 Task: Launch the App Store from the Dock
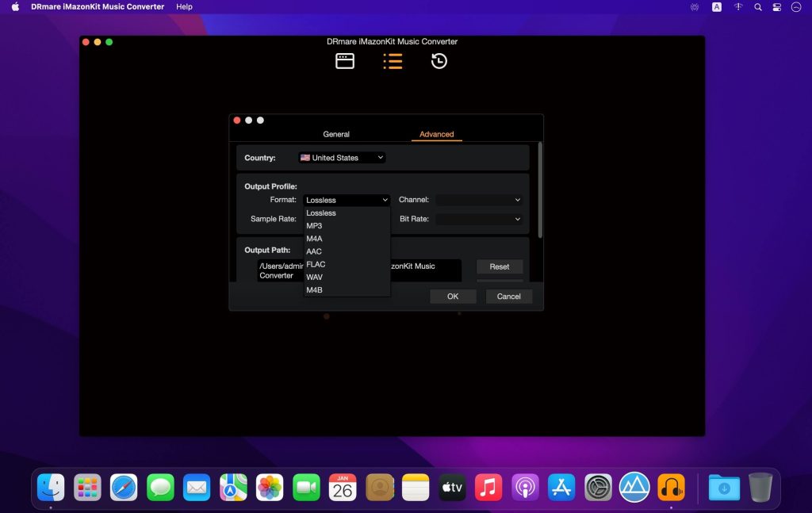coord(561,487)
